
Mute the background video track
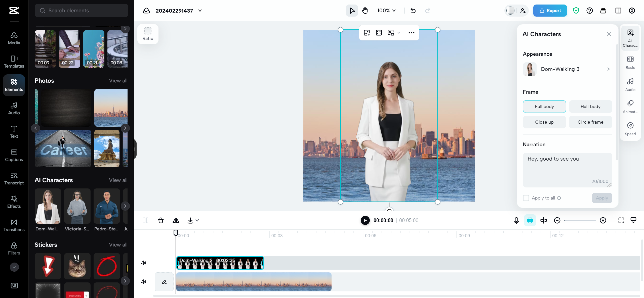tap(143, 281)
